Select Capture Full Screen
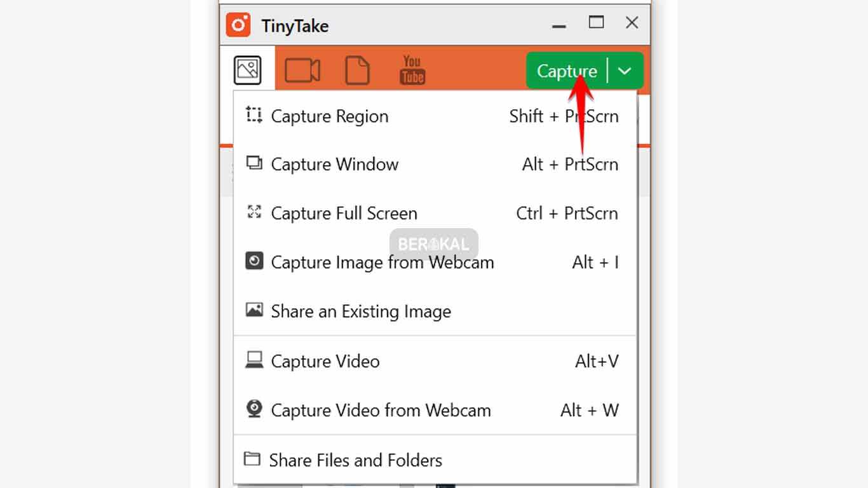Screen dimensions: 868x488 (344, 213)
